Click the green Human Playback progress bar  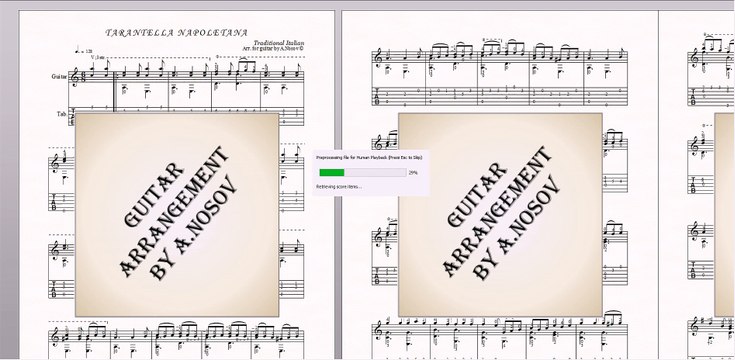point(363,172)
